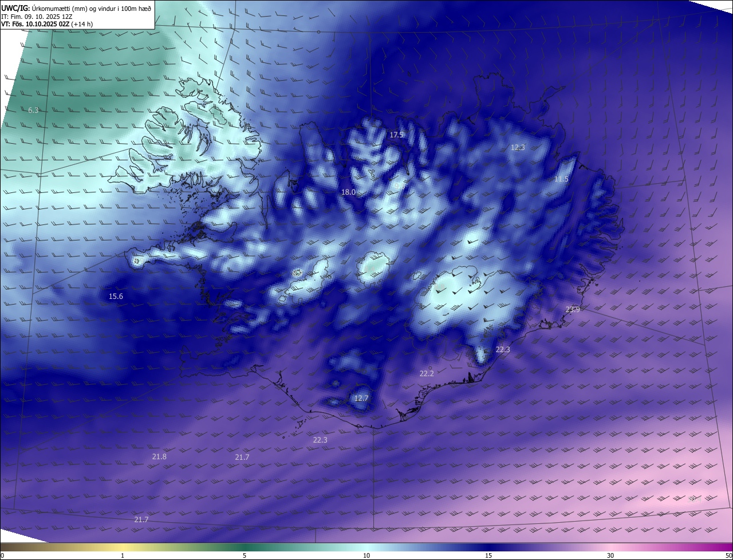The image size is (733, 560).
Task: Click the colorbar tick label '0'
Action: pyautogui.click(x=2, y=556)
